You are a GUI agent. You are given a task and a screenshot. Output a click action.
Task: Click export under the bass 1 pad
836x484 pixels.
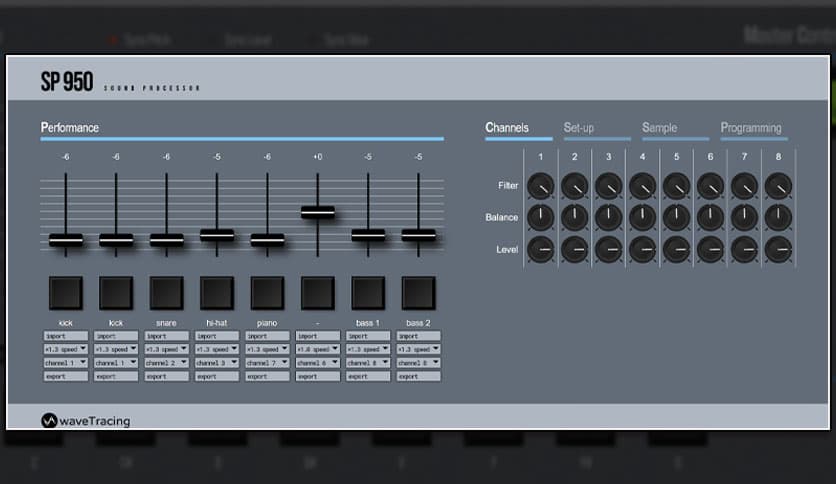(x=368, y=377)
